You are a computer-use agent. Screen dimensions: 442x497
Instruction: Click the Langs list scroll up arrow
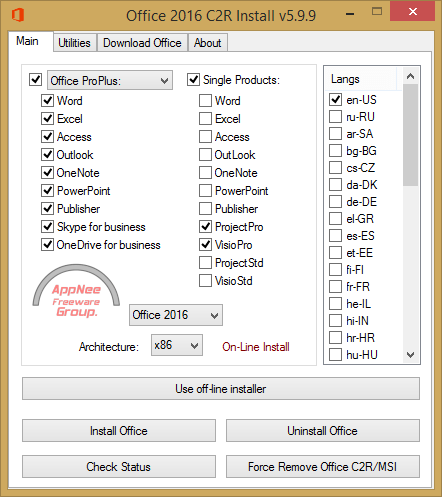[x=410, y=76]
